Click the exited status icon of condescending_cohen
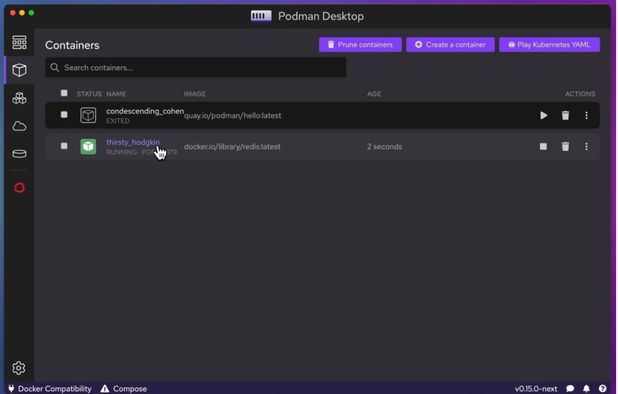The width and height of the screenshot is (618, 394). point(88,115)
